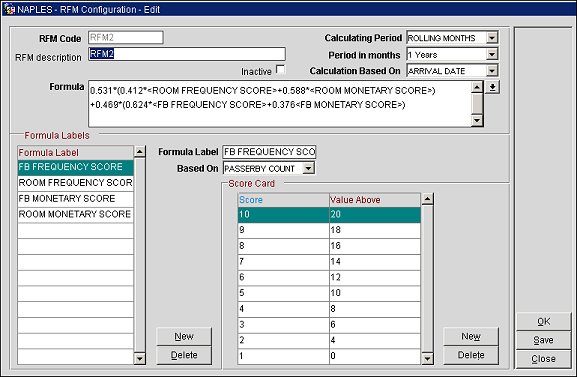Viewport: 577px width, 377px height.
Task: Select the score 8 cell
Action: tap(283, 246)
